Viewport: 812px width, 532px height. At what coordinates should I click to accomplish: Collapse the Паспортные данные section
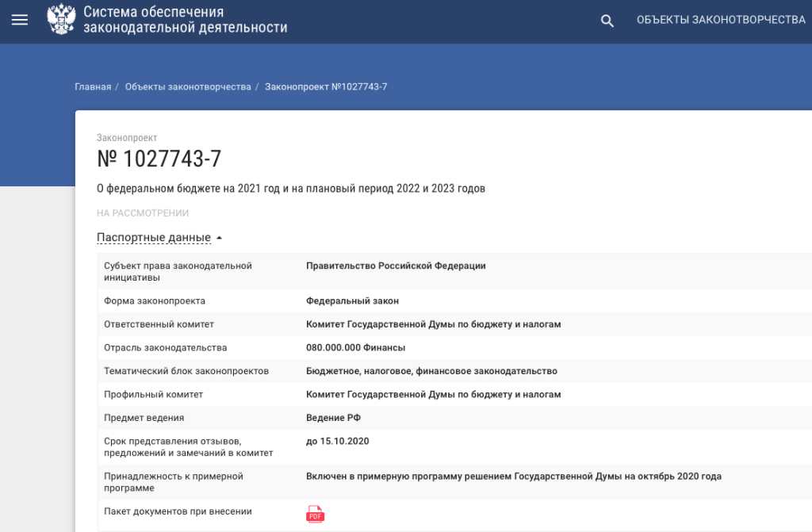[159, 238]
